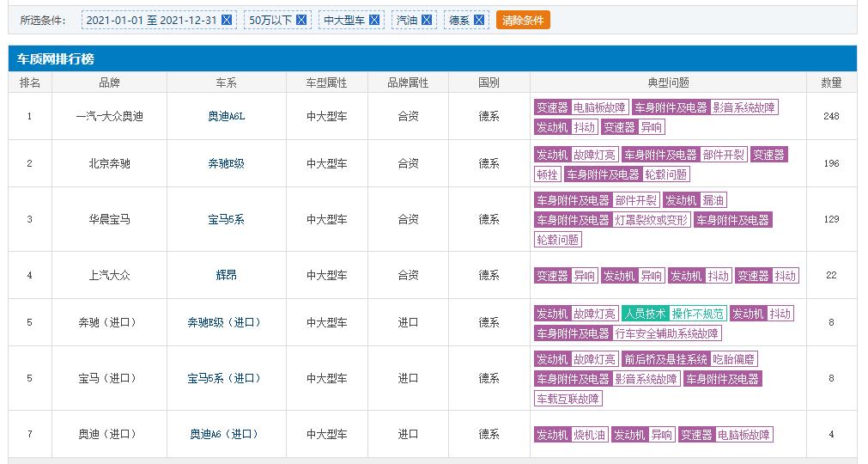The width and height of the screenshot is (868, 464).
Task: Click the 华晨宝马 brand cell
Action: pyautogui.click(x=109, y=219)
